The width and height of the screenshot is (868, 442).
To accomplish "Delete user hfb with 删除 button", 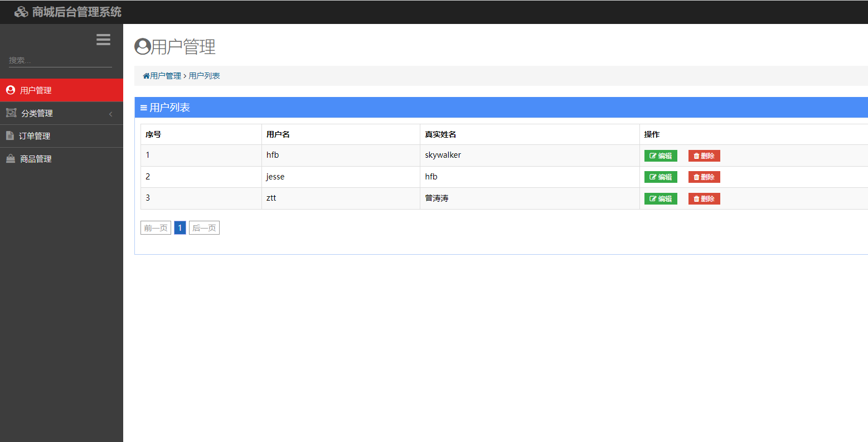I will (704, 156).
